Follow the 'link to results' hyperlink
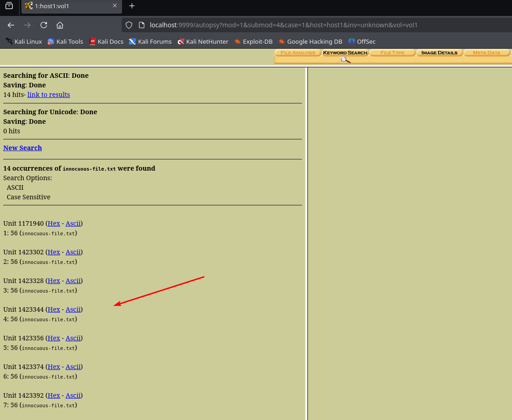 48,95
